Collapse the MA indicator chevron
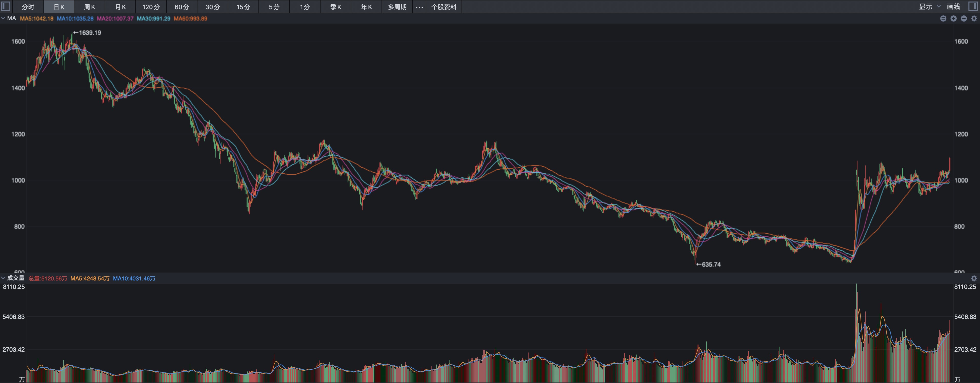Viewport: 980px width, 383px height. tap(3, 18)
